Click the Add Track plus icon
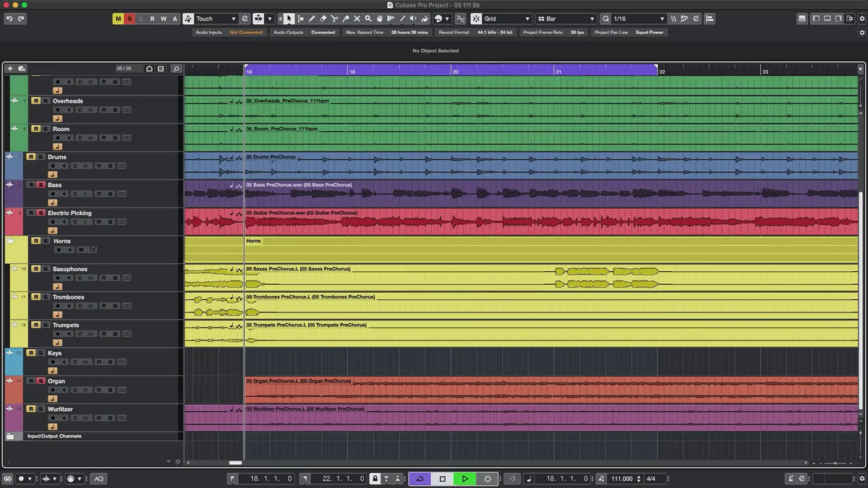The width and height of the screenshot is (868, 488). click(x=10, y=69)
